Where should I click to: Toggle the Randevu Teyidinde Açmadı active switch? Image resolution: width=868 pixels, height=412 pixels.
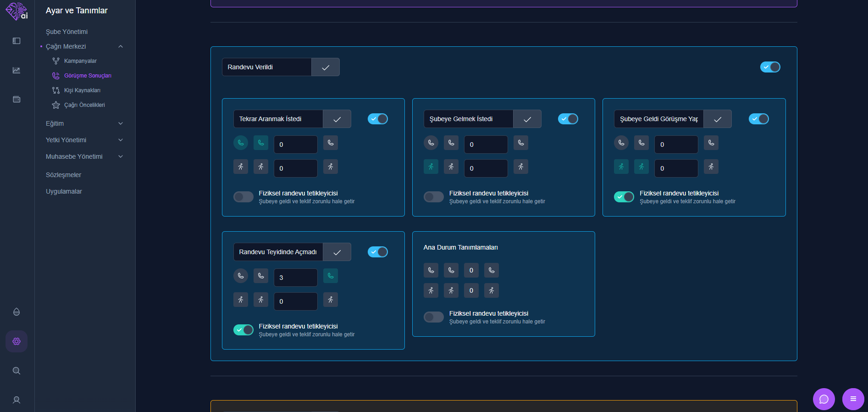point(378,252)
